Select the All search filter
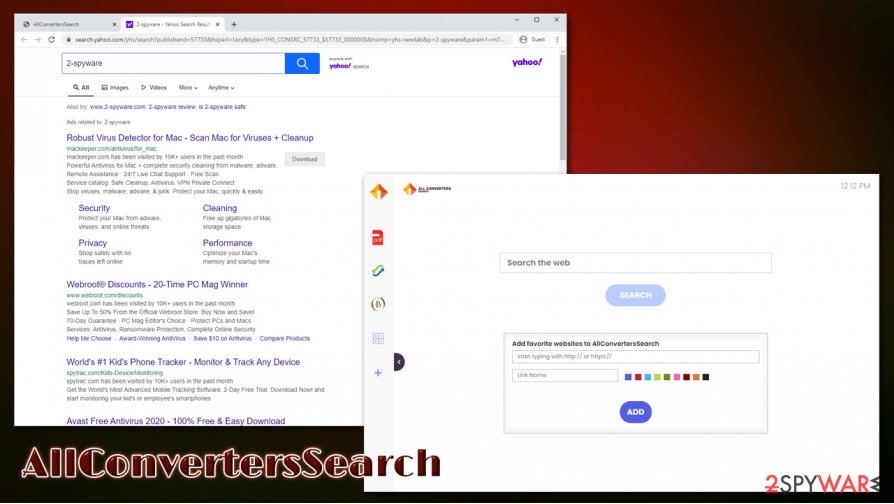The image size is (894, 504). pos(81,88)
